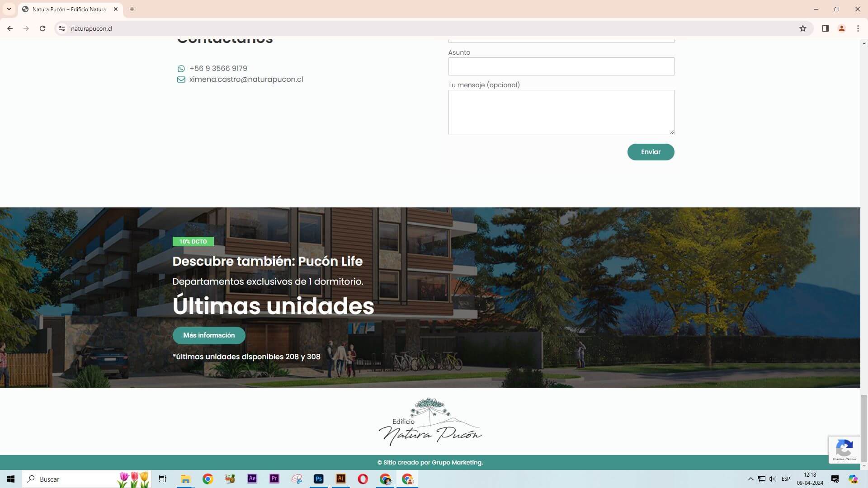The width and height of the screenshot is (868, 488).
Task: Open a new browser tab
Action: [132, 9]
